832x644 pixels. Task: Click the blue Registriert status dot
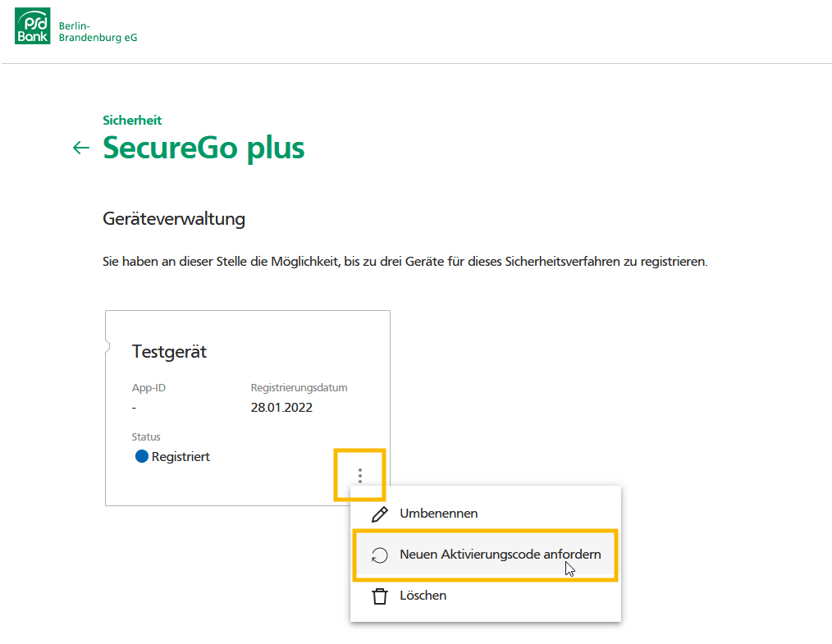[142, 456]
